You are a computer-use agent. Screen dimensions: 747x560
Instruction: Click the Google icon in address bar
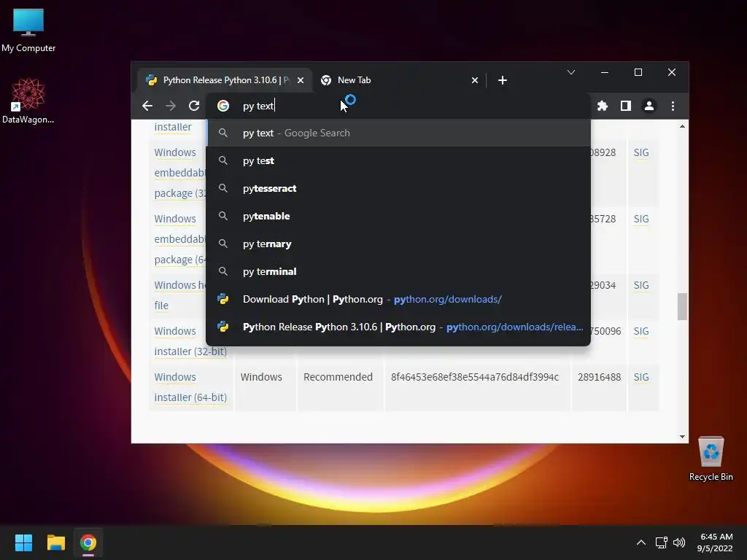[x=223, y=106]
